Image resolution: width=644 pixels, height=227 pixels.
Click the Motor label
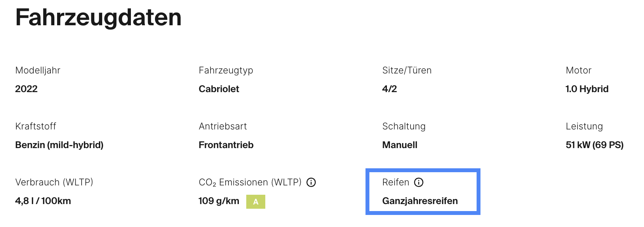pos(578,70)
